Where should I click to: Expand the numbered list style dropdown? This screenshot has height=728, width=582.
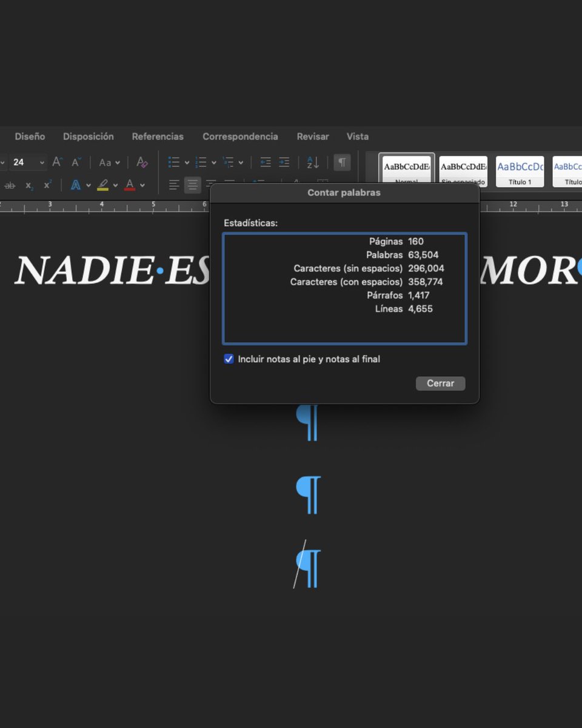click(x=214, y=163)
